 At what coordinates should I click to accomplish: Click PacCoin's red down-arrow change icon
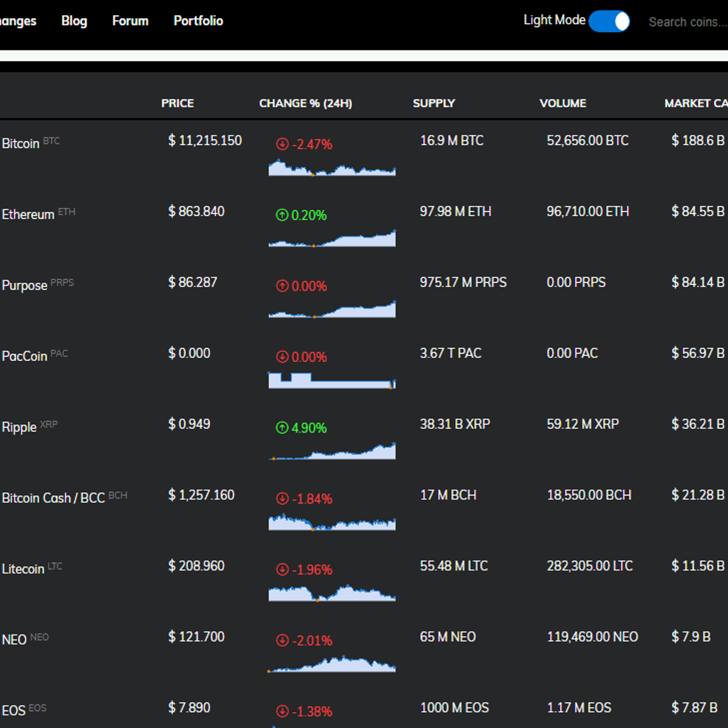[x=282, y=357]
